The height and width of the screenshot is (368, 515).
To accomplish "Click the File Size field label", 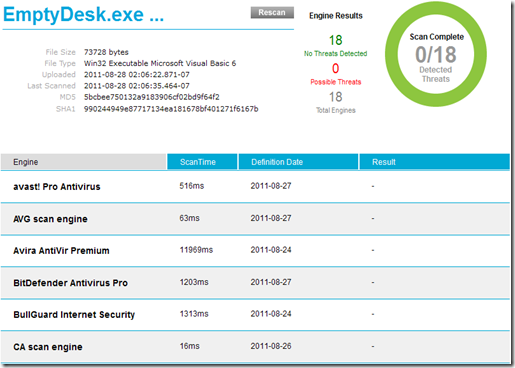I will point(60,52).
